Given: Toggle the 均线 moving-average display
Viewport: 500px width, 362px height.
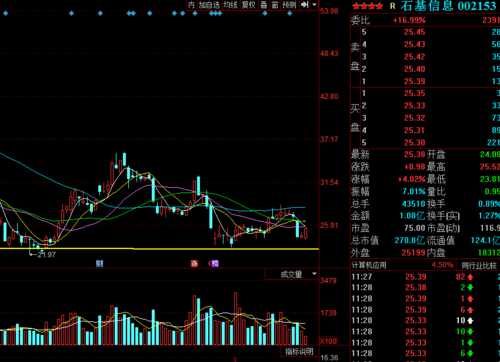Looking at the screenshot, I should point(230,5).
